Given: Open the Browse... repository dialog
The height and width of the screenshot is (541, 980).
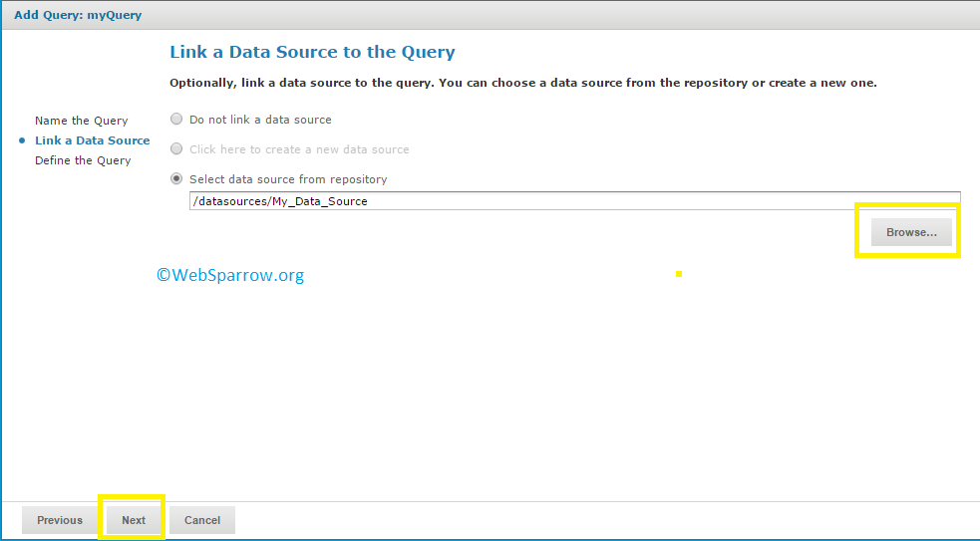Looking at the screenshot, I should pos(911,232).
